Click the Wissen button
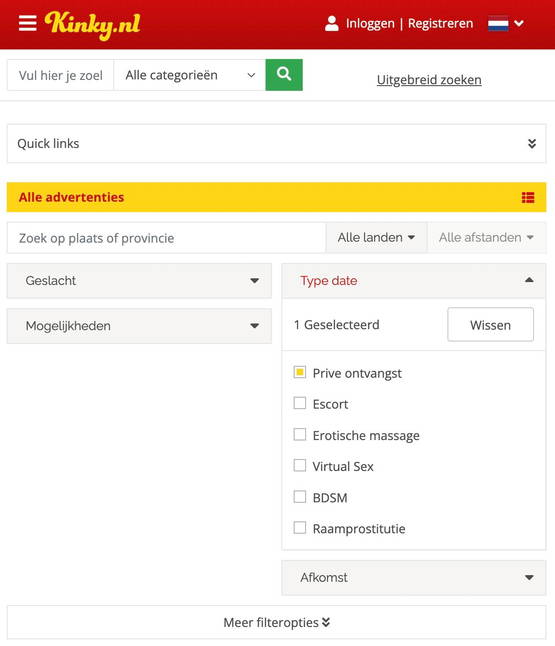This screenshot has height=646, width=555. coord(490,325)
